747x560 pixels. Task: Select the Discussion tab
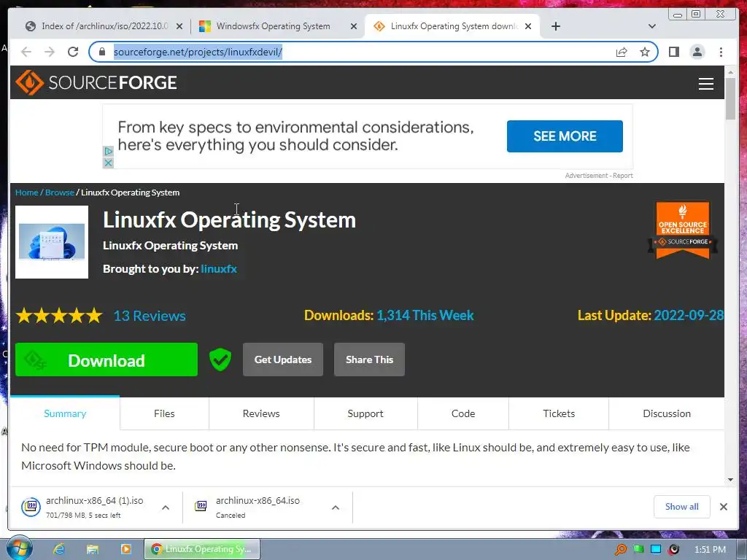coord(667,413)
